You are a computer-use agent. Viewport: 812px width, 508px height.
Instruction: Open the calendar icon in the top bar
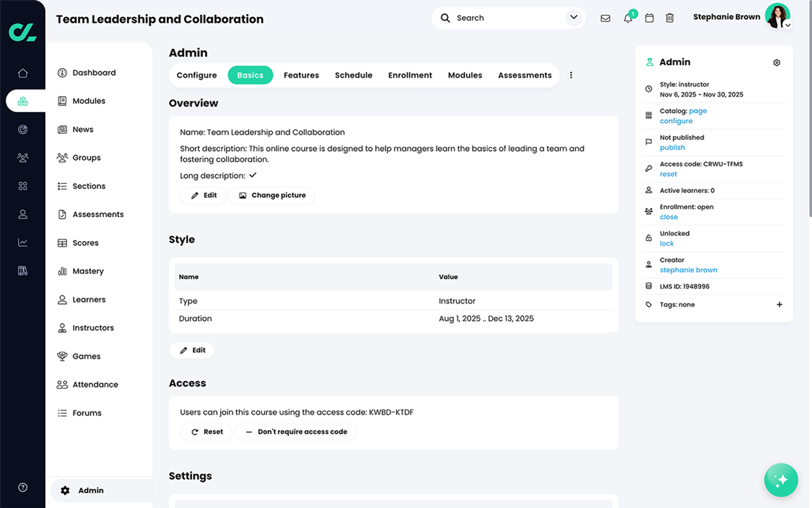[x=649, y=18]
